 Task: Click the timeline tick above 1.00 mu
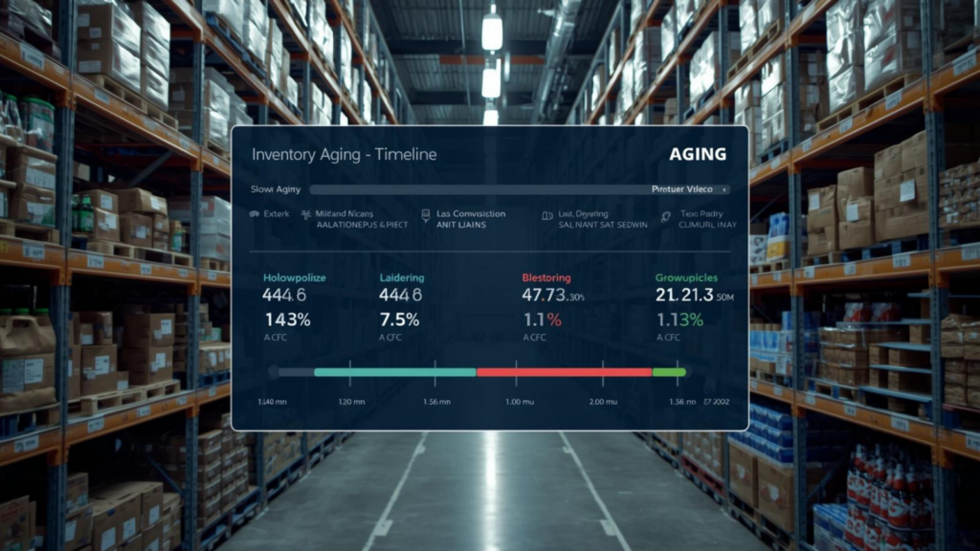(516, 372)
